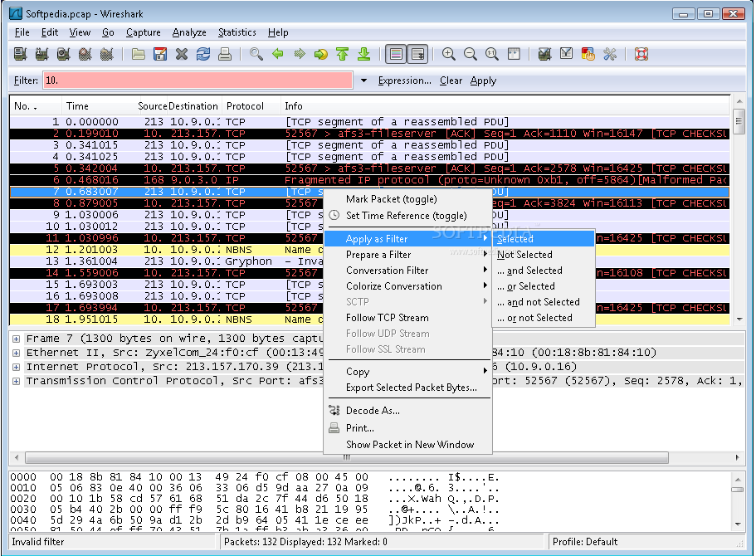This screenshot has height=556, width=756.
Task: Open Conversation Filter submenu
Action: [x=408, y=271]
